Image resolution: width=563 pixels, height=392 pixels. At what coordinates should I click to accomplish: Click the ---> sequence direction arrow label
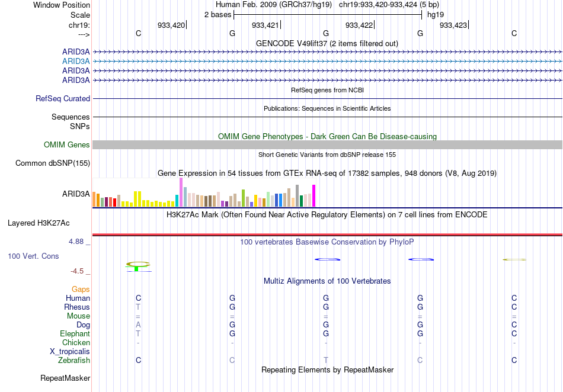pos(84,34)
